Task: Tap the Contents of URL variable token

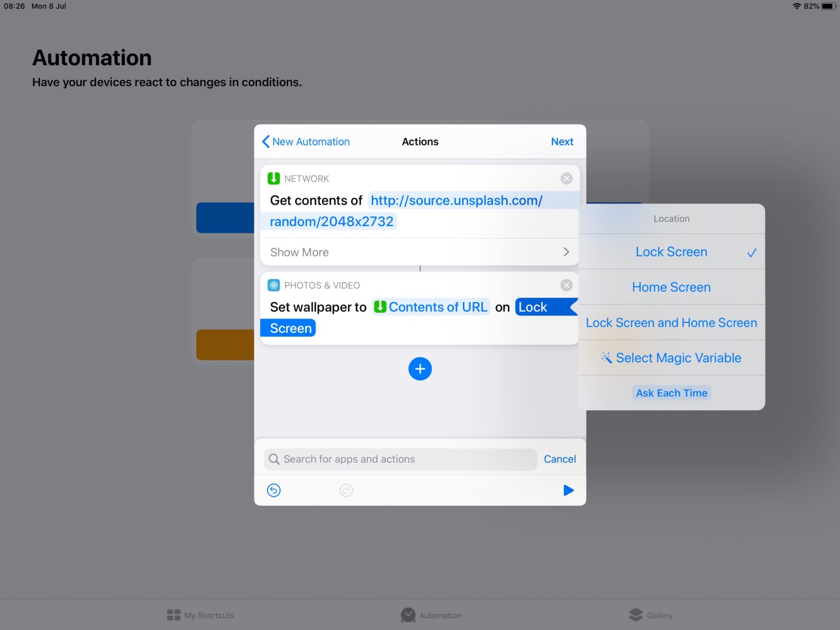Action: click(x=430, y=307)
